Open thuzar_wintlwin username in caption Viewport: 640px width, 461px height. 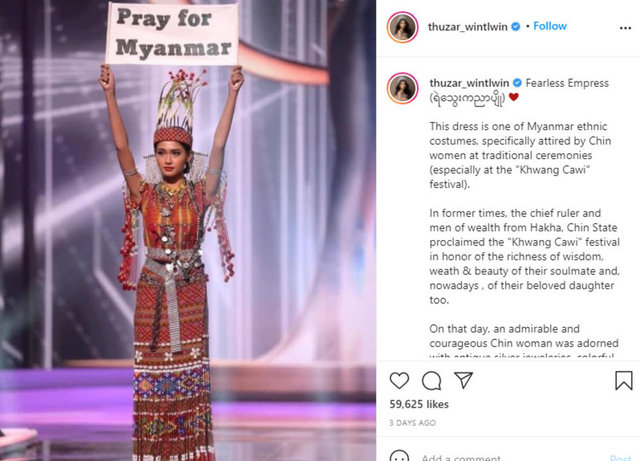coord(469,83)
